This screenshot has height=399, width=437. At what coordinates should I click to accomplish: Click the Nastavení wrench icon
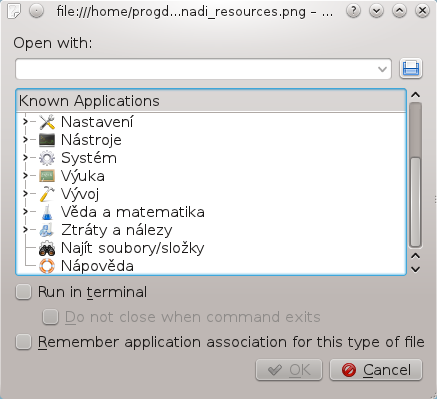point(47,122)
